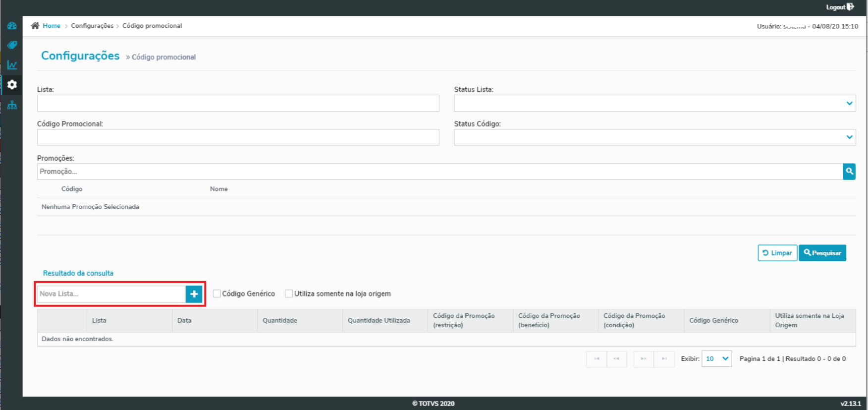Viewport: 868px width, 410px height.
Task: Open the Exibir page size dropdown
Action: point(716,359)
